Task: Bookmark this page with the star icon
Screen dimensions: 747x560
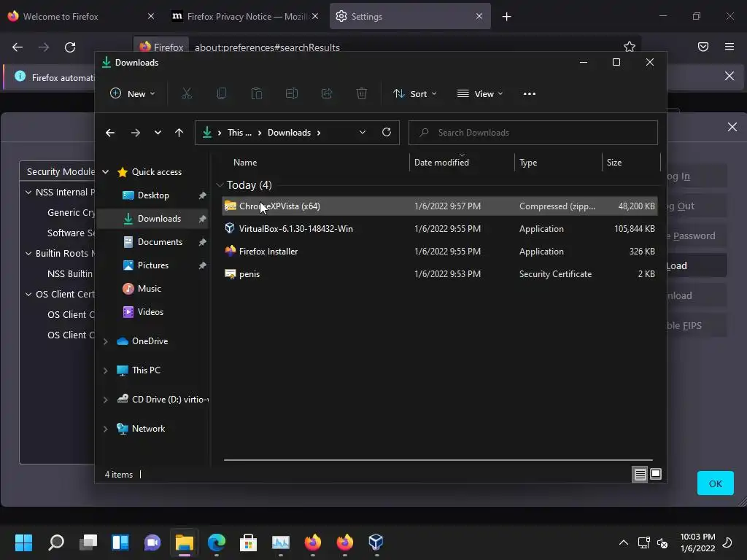Action: (x=630, y=47)
